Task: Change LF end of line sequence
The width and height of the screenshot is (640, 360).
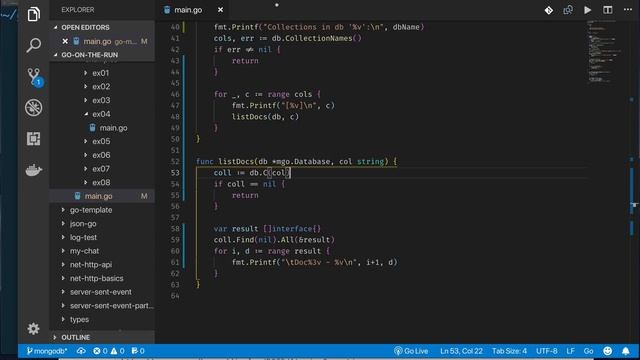Action: (x=570, y=351)
